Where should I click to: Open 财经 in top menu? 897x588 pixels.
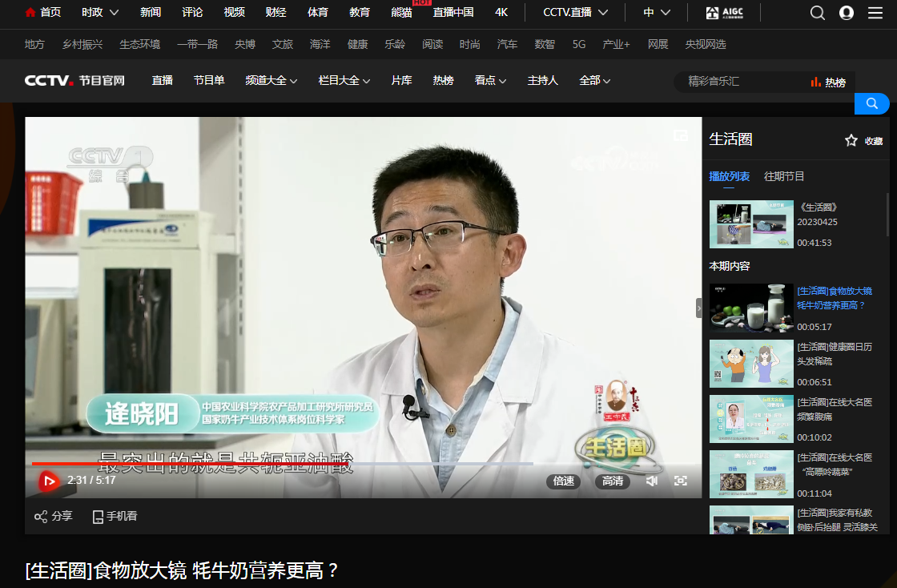tap(276, 12)
